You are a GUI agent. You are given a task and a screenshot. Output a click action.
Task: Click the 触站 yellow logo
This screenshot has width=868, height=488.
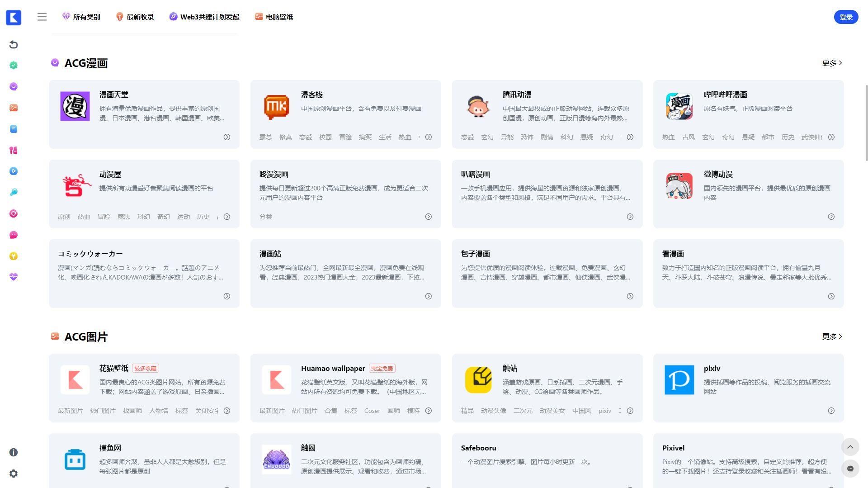point(478,380)
